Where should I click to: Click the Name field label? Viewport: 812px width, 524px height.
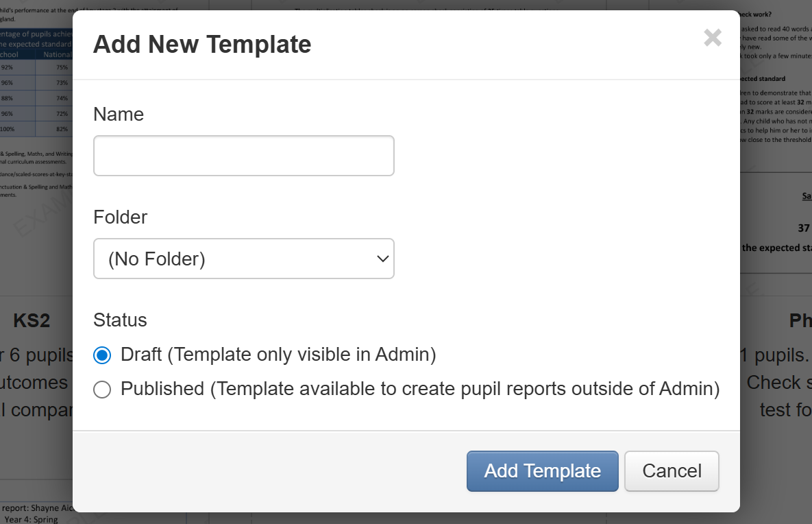[x=119, y=114]
